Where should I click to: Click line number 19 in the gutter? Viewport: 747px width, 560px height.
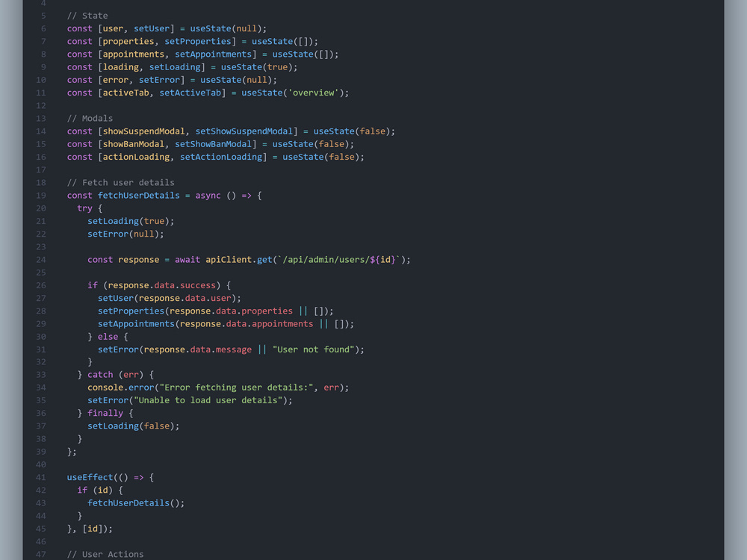coord(41,196)
